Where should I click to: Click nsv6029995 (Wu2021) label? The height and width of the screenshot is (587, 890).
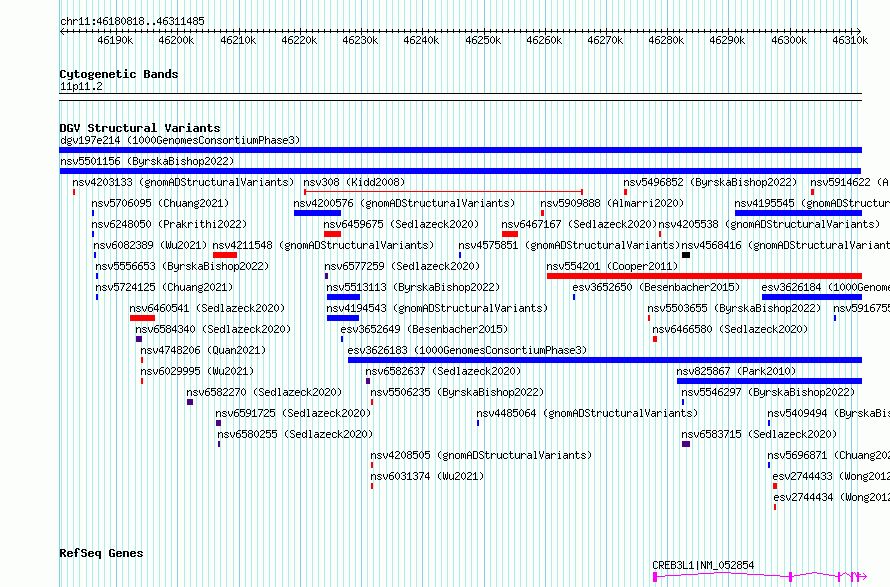tap(197, 371)
